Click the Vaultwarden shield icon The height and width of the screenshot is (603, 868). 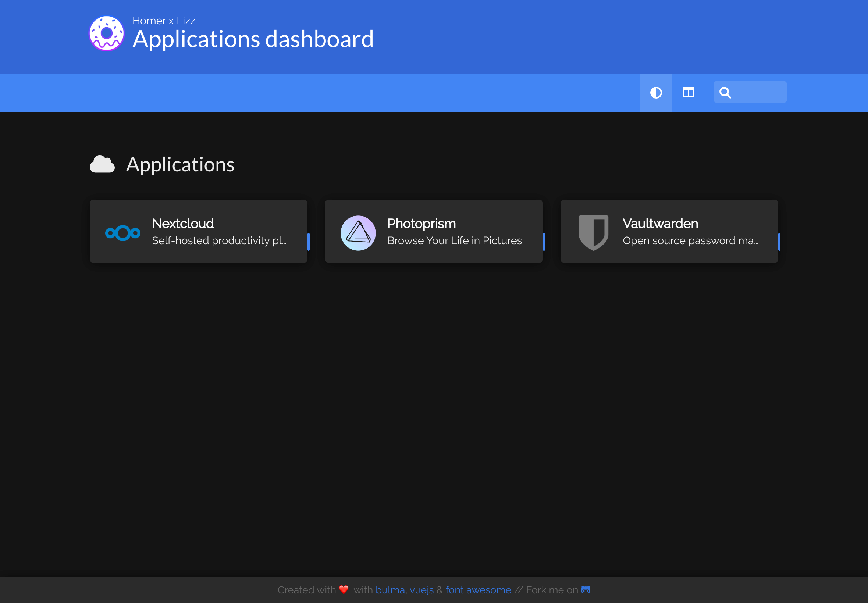coord(593,233)
